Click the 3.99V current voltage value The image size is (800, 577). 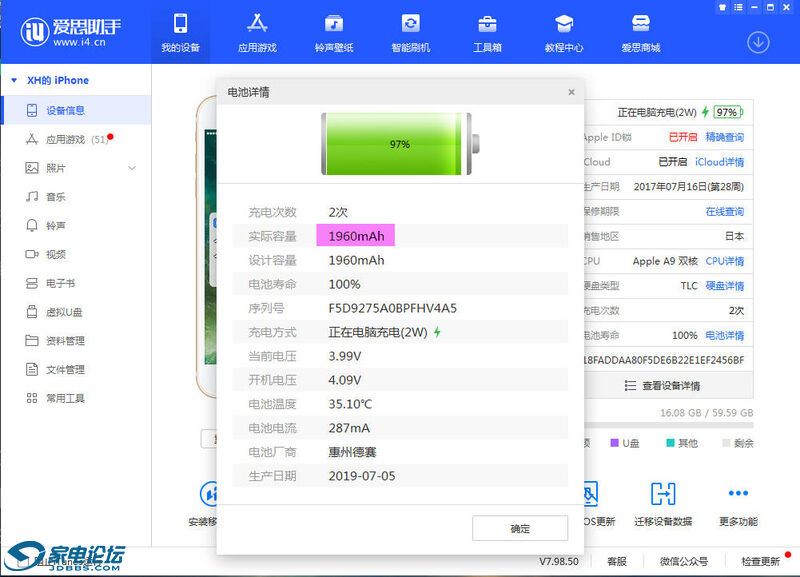[344, 356]
